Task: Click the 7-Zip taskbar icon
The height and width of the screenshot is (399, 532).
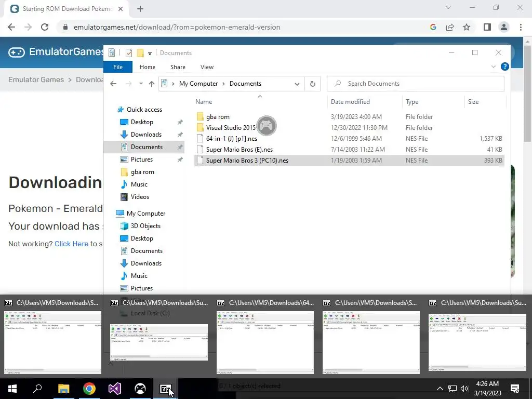Action: [166, 389]
